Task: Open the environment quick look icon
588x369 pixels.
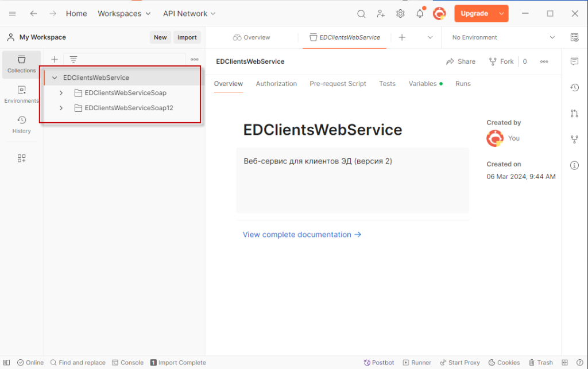Action: point(574,37)
